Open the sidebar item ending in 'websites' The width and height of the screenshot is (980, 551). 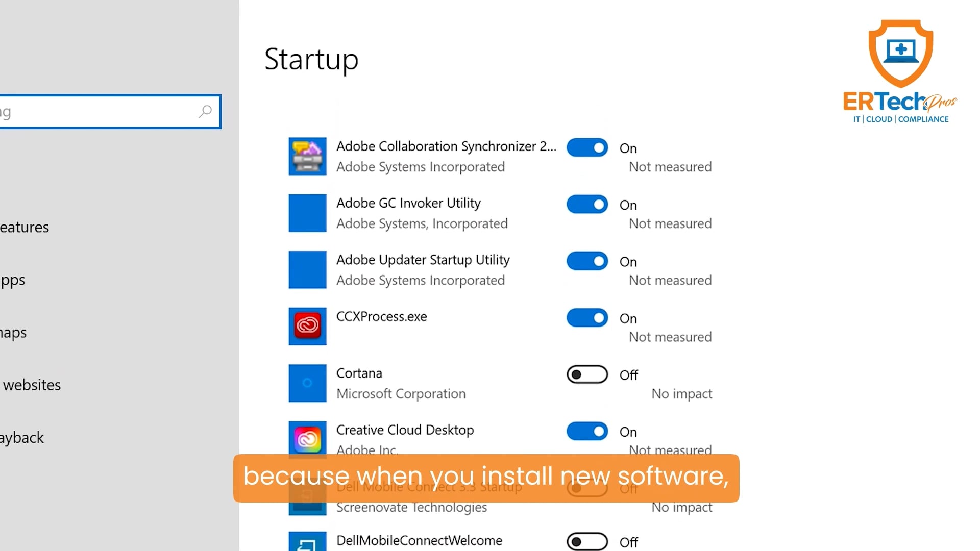(32, 385)
